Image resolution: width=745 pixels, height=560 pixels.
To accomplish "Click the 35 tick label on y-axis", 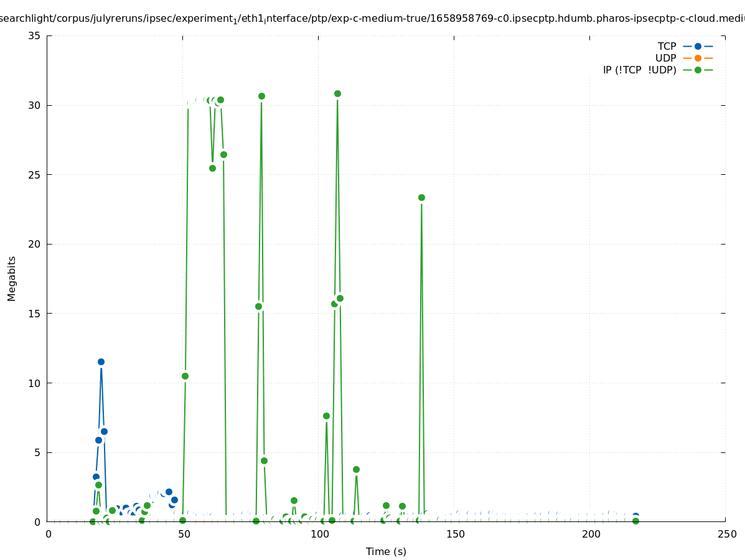I will 34,35.
